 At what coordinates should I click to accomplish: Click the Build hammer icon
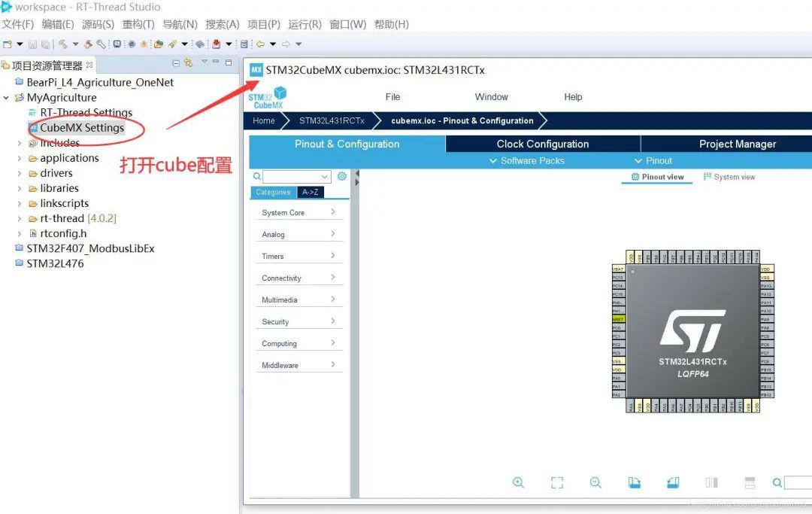(63, 44)
